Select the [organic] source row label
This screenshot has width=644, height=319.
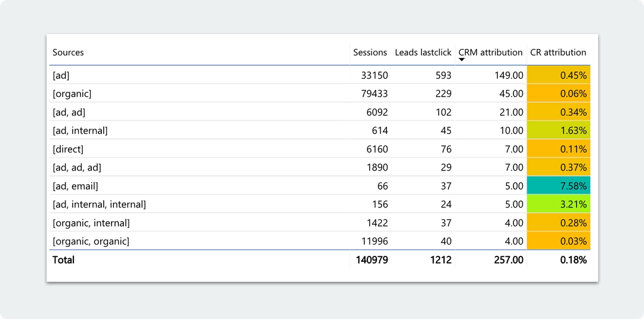click(x=72, y=94)
